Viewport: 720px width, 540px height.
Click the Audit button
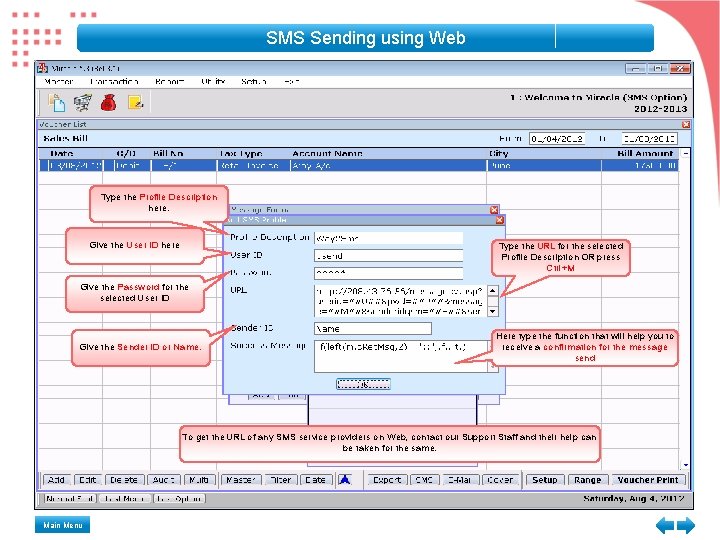click(164, 480)
